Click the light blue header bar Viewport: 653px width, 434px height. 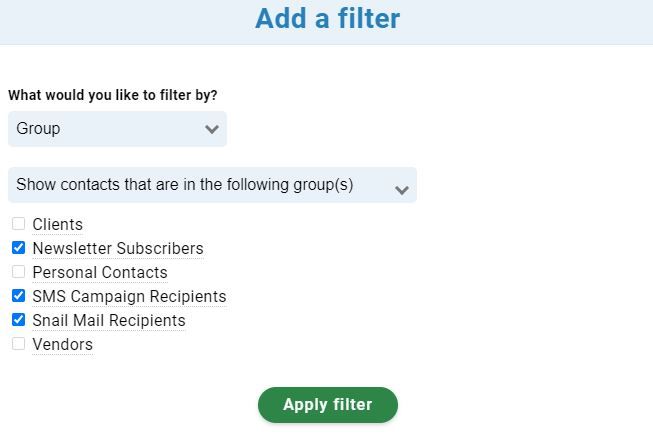tap(326, 22)
